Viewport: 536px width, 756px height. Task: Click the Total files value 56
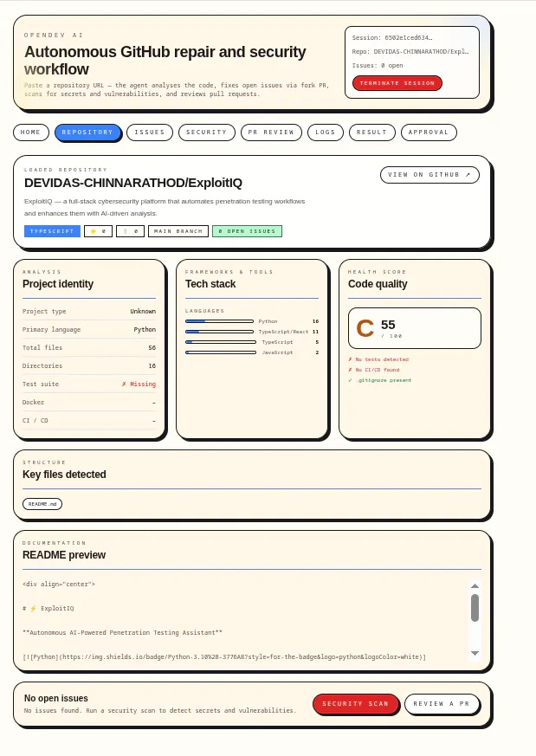[152, 347]
